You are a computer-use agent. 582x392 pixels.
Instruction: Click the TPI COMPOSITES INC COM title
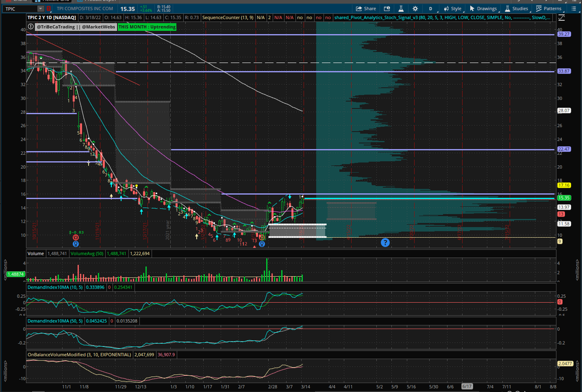(x=85, y=8)
